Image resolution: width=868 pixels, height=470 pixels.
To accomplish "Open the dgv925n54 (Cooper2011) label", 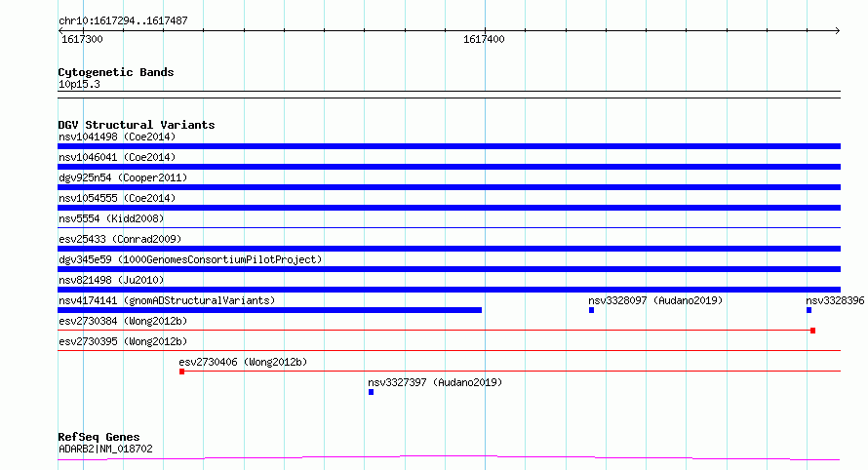I will 123,177.
